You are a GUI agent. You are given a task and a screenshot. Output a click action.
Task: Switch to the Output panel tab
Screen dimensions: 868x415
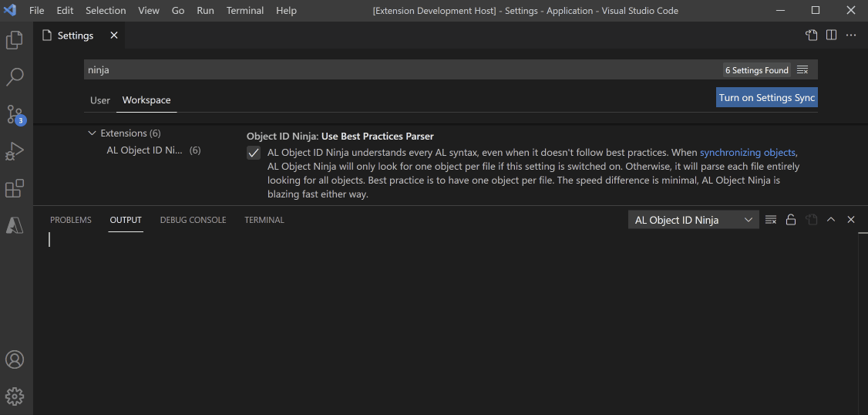126,220
